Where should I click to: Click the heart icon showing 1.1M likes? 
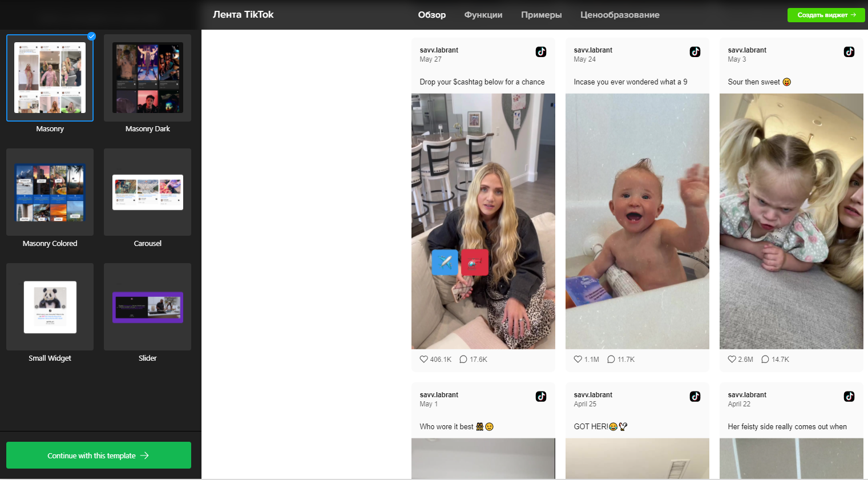point(578,359)
